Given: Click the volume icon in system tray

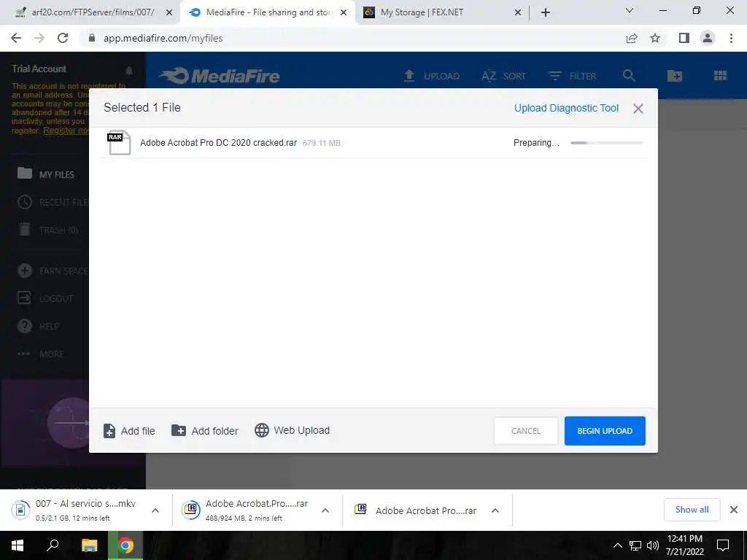Looking at the screenshot, I should click(x=653, y=545).
